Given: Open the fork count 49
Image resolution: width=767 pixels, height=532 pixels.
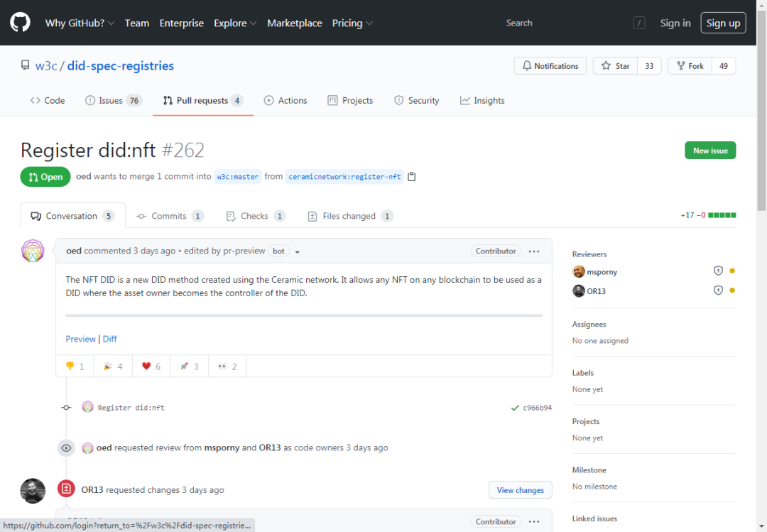Looking at the screenshot, I should pyautogui.click(x=724, y=65).
